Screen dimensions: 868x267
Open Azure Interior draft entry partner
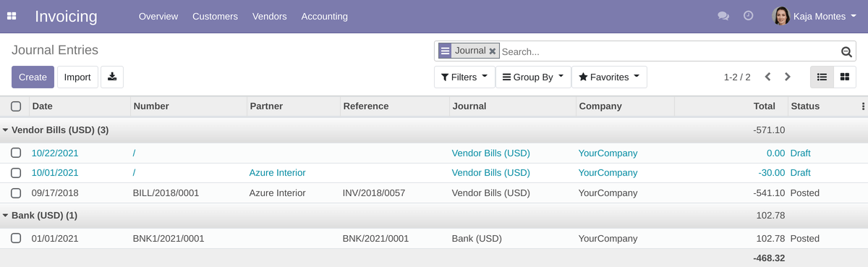click(278, 173)
